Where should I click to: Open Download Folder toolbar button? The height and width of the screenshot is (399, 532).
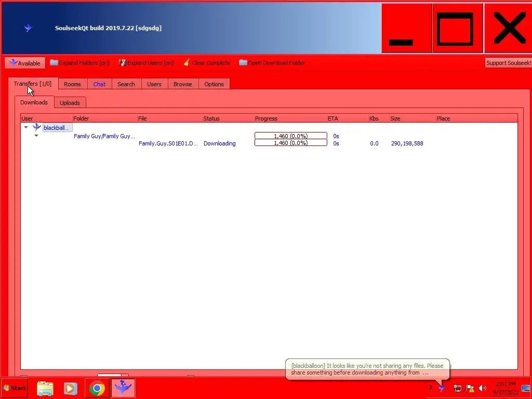pyautogui.click(x=272, y=63)
